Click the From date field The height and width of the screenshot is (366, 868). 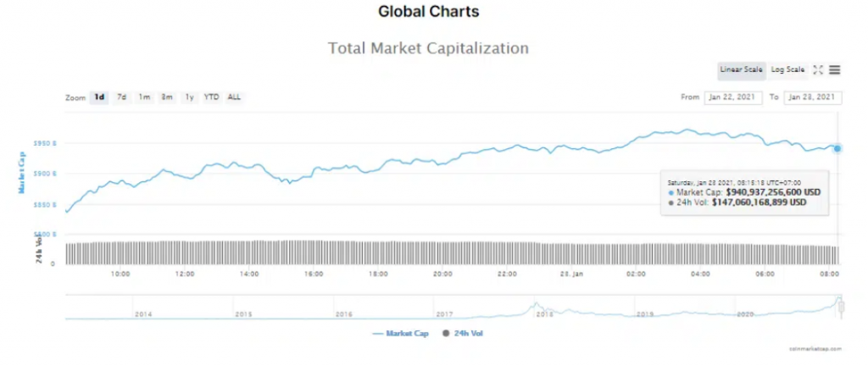click(733, 97)
